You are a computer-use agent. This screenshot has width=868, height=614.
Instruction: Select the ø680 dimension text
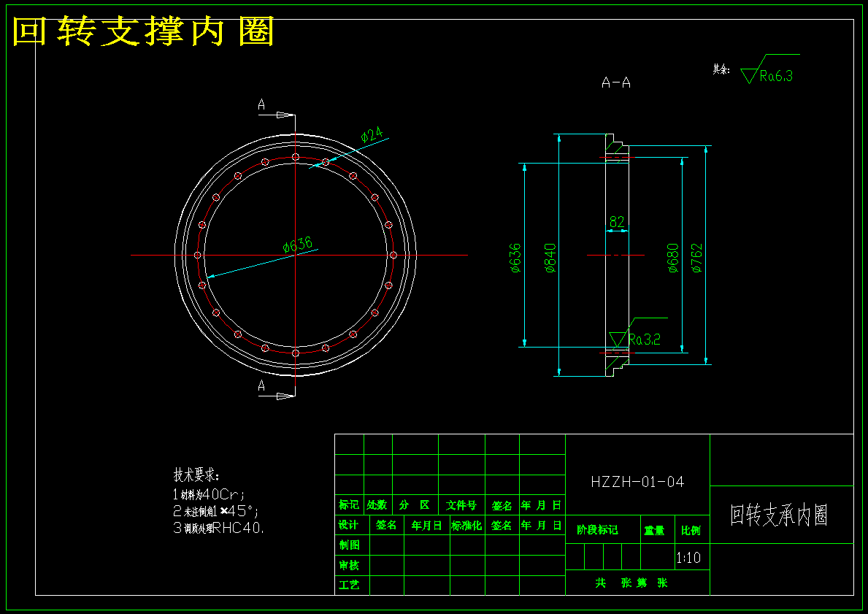click(x=673, y=258)
